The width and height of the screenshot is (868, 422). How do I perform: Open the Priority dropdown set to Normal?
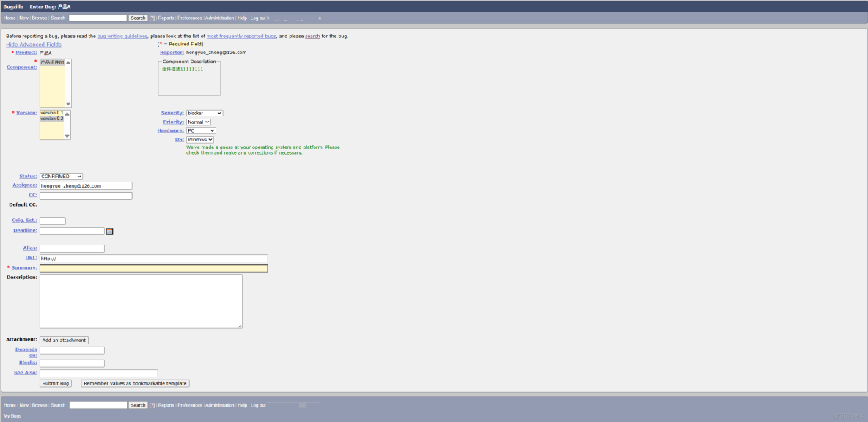[x=199, y=122]
